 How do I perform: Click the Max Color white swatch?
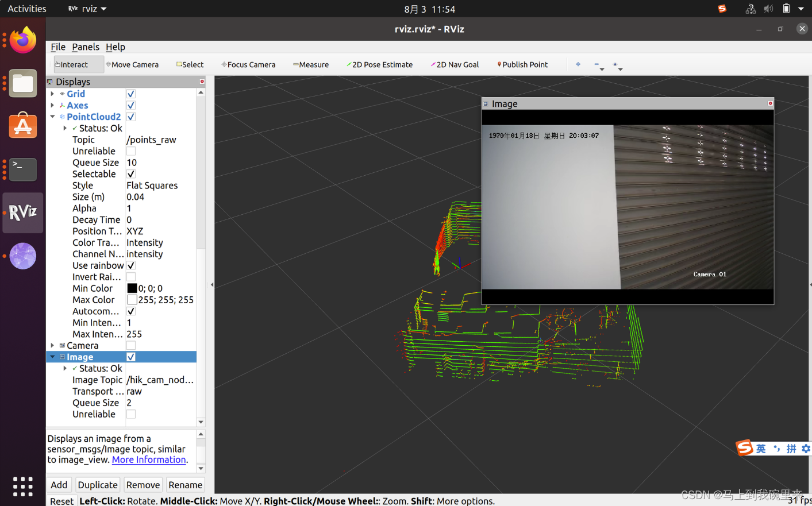point(132,300)
